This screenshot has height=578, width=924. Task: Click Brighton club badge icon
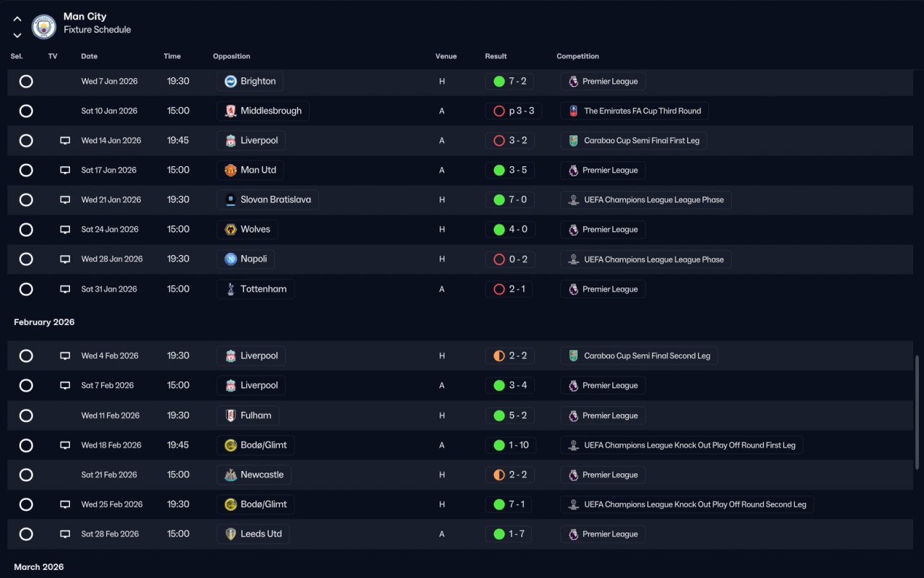pos(230,82)
